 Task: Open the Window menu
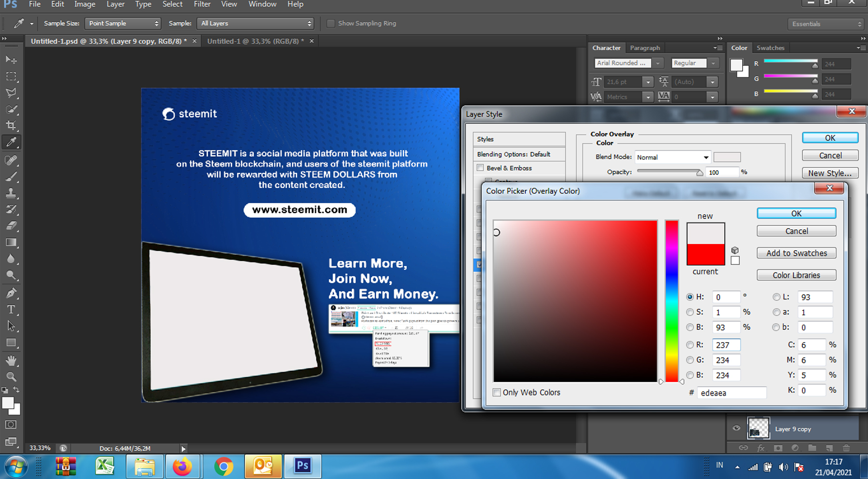(262, 4)
